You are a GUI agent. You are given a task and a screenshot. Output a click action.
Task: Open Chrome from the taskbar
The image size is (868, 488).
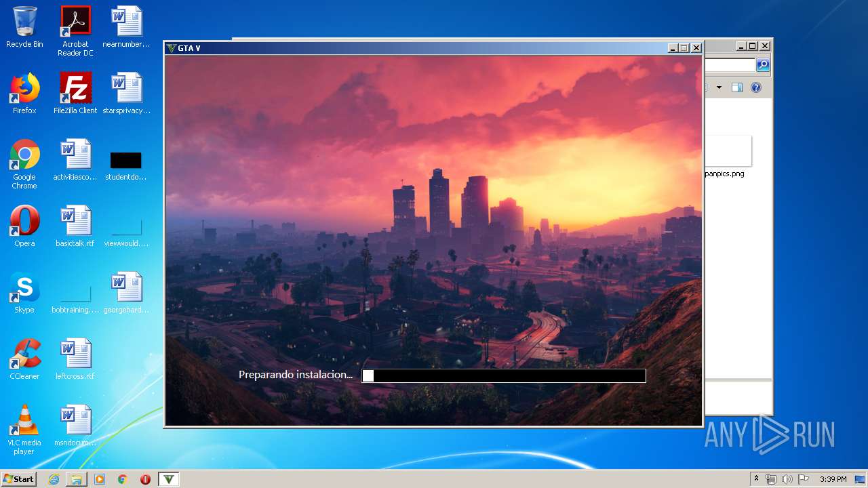click(123, 479)
